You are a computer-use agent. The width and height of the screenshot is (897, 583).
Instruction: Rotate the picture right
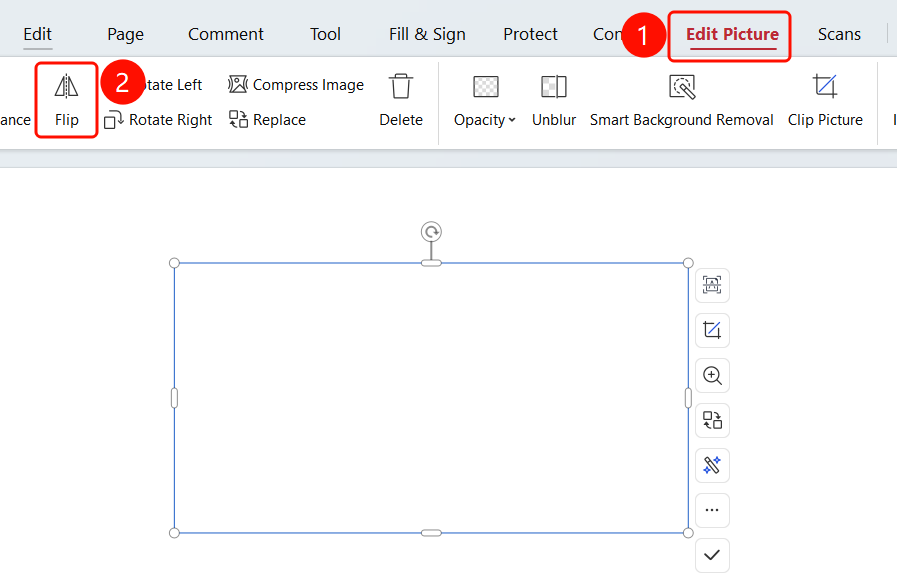tap(158, 120)
